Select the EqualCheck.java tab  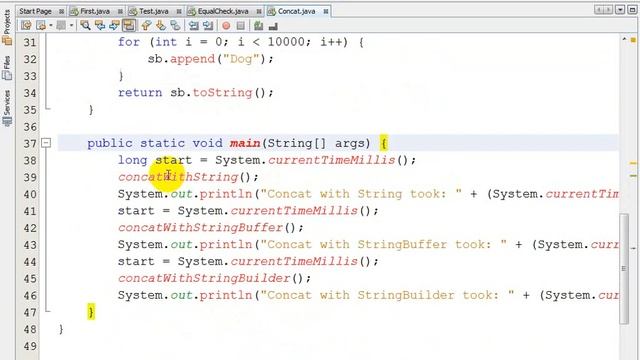223,11
